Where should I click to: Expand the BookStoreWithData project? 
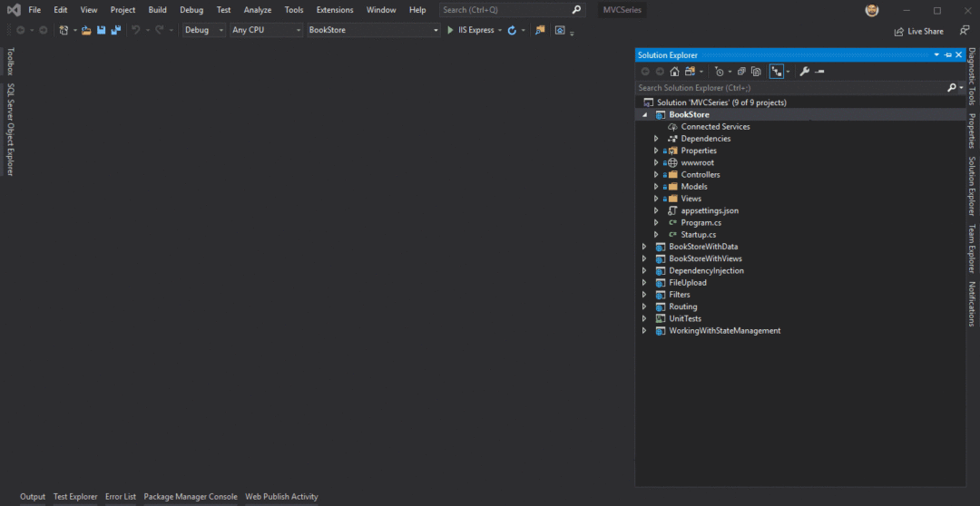coord(644,247)
